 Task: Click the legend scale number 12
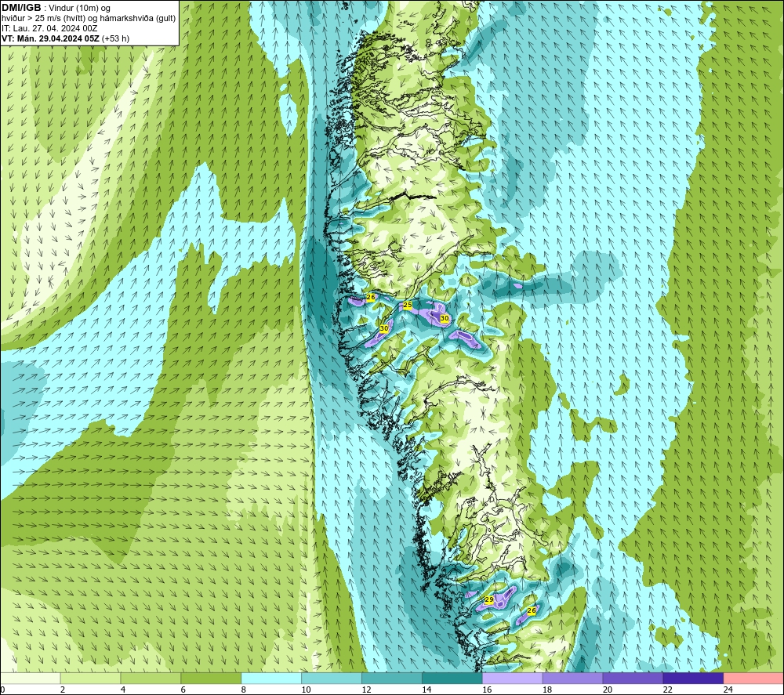point(366,690)
